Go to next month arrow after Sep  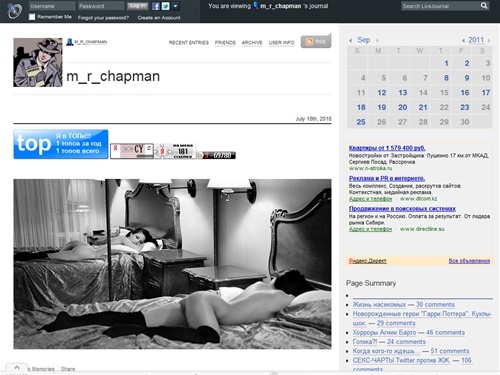tap(377, 40)
